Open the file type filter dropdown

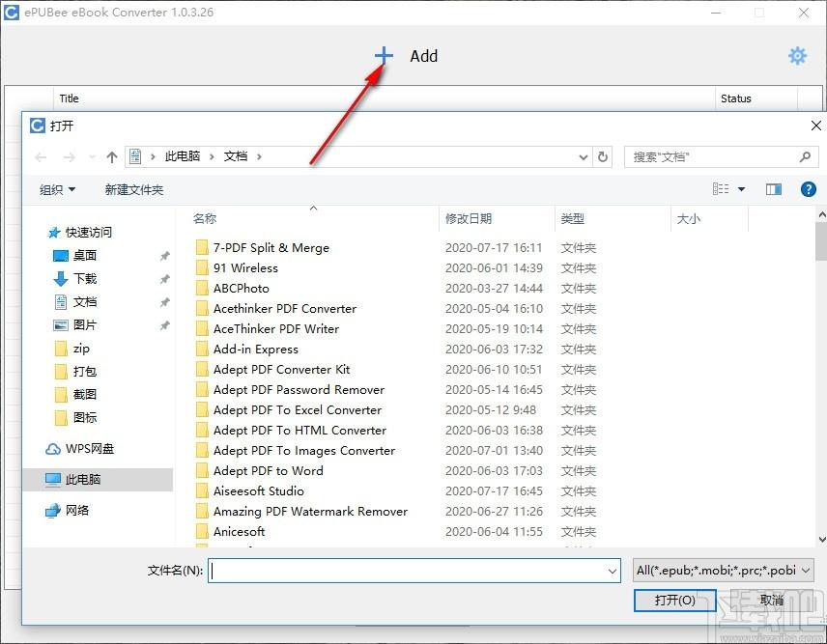(724, 571)
